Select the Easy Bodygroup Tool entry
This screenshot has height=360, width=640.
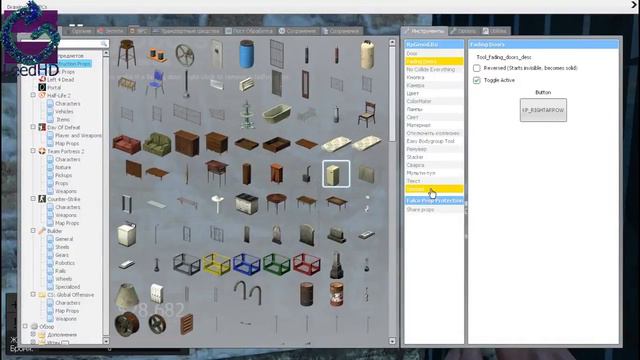coord(434,141)
